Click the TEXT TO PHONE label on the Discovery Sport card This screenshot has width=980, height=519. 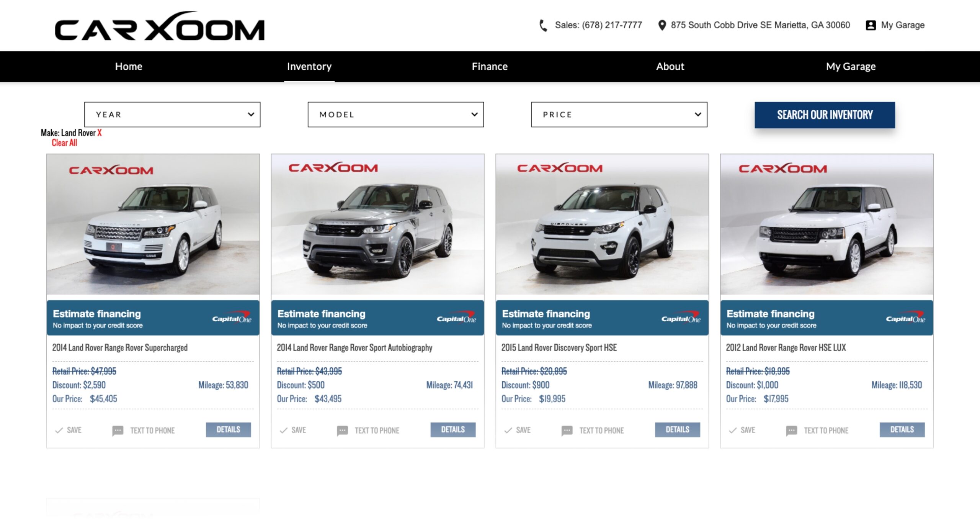(x=601, y=431)
